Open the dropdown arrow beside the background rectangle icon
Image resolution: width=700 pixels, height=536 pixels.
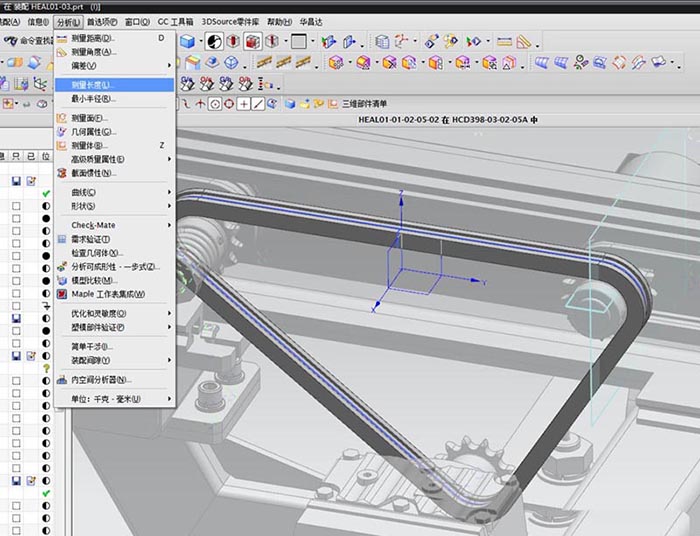pyautogui.click(x=312, y=42)
